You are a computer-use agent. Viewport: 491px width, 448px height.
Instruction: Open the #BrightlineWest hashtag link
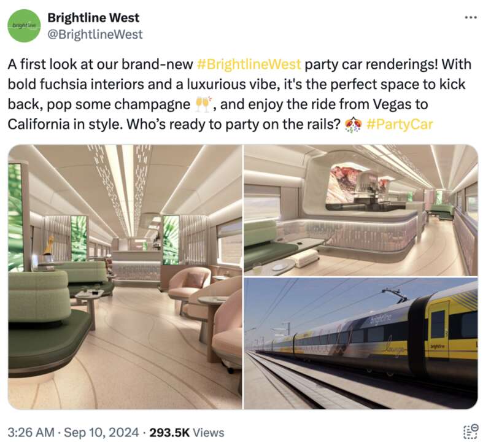click(x=249, y=64)
